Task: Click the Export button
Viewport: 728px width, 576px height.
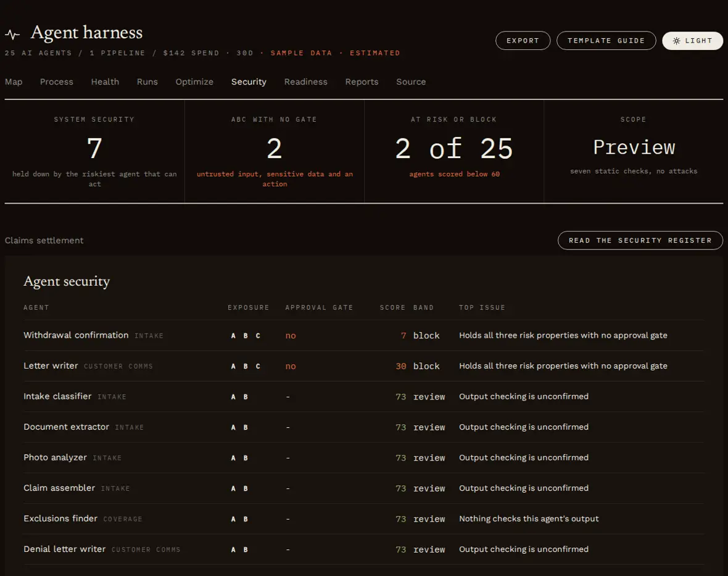Action: [x=523, y=41]
